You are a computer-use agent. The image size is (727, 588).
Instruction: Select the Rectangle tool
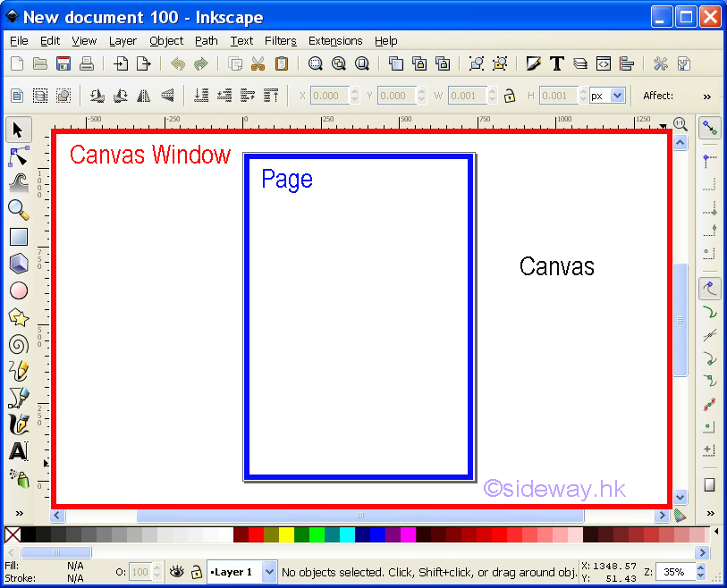pyautogui.click(x=19, y=236)
